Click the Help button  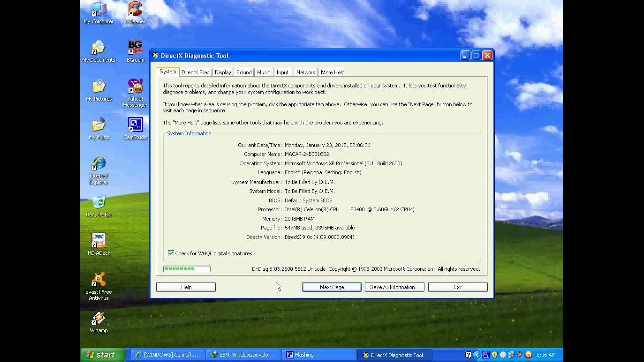pos(186,287)
